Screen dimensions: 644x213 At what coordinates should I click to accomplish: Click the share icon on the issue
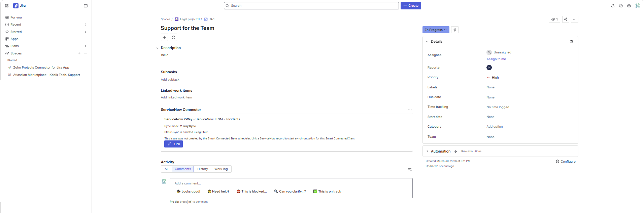point(566,19)
